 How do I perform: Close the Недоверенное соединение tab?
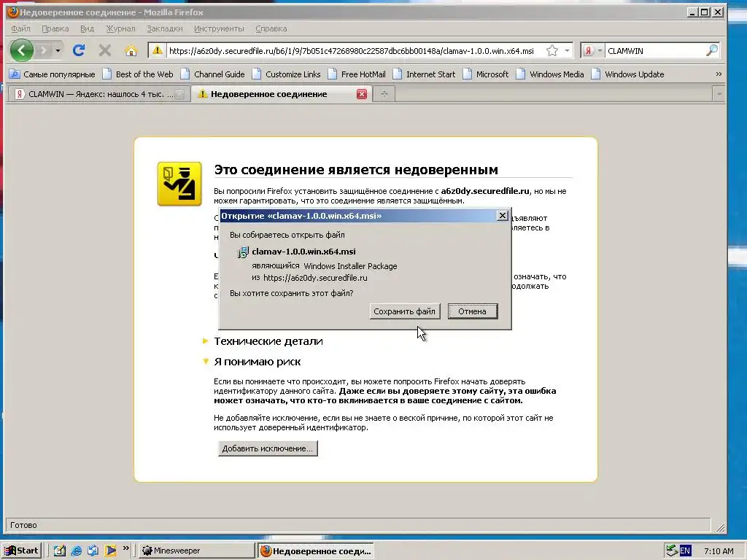pyautogui.click(x=362, y=94)
